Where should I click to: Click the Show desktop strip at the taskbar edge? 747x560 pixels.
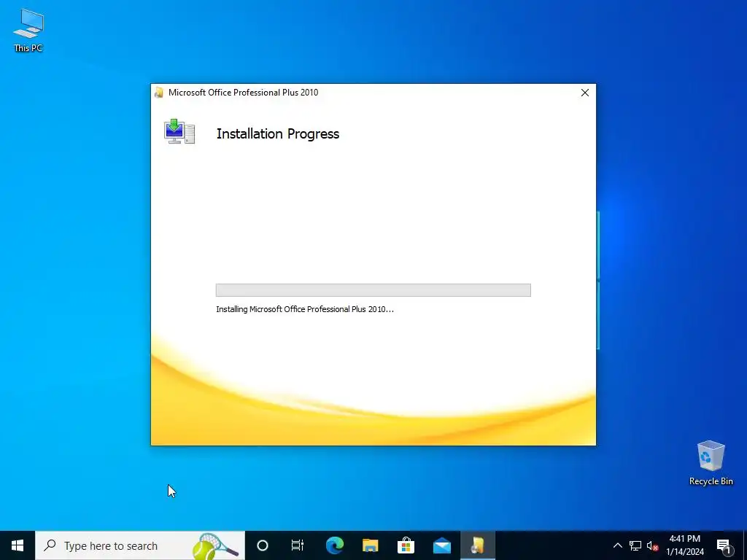click(745, 545)
